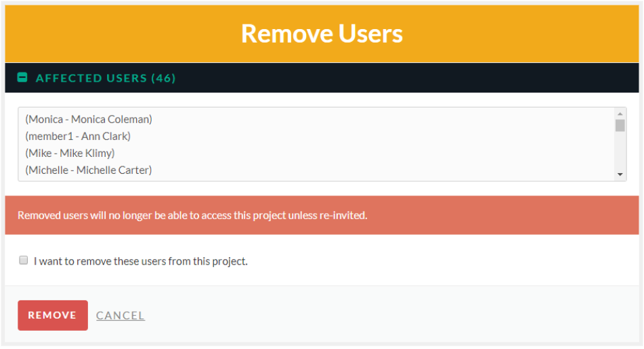The height and width of the screenshot is (349, 644).
Task: Select the Michelle Carter list entry
Action: click(89, 170)
